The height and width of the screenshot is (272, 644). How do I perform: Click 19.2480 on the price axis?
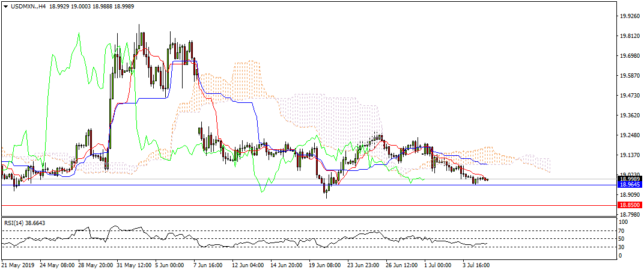pos(630,135)
